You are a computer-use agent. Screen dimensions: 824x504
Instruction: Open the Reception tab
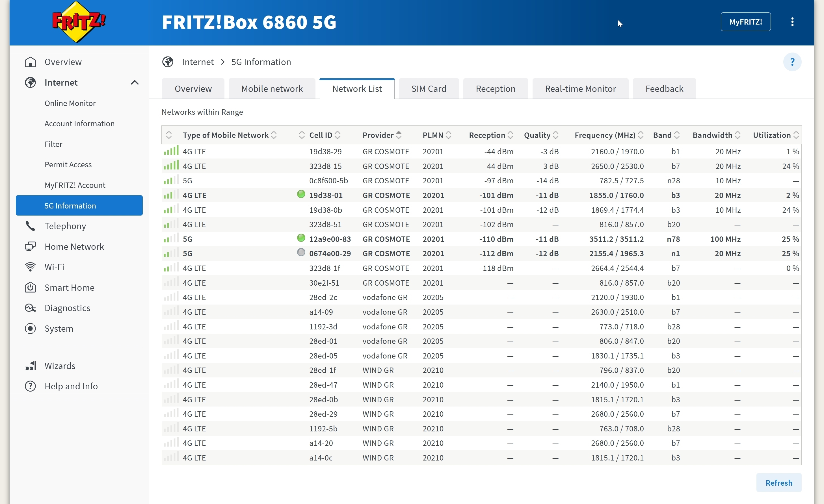[x=495, y=89]
